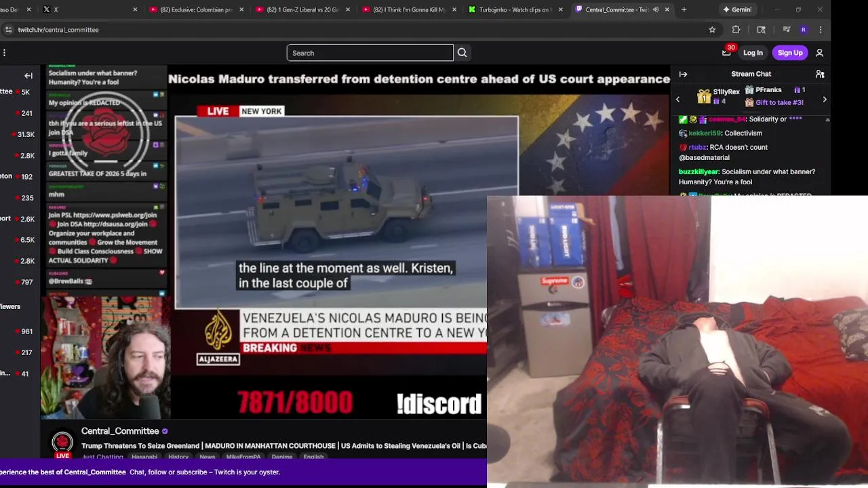Viewport: 868px width, 488px height.
Task: Show next gift leaderboard entries
Action: (x=825, y=100)
